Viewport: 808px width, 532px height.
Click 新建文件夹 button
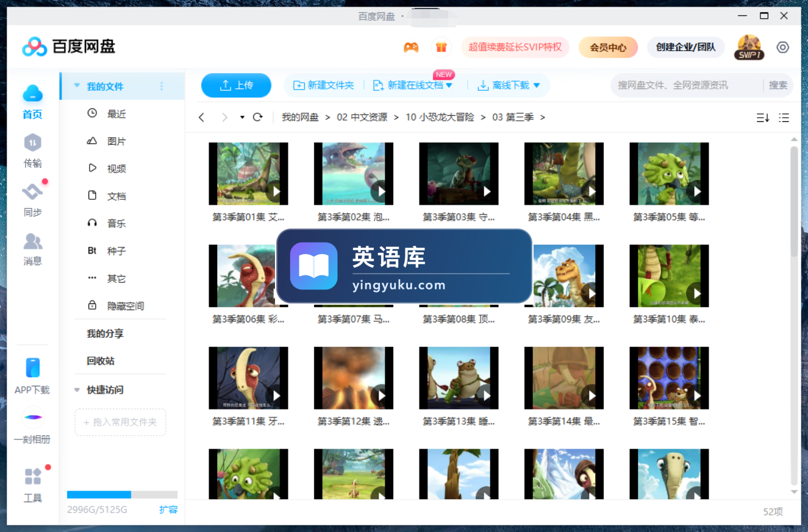[324, 85]
